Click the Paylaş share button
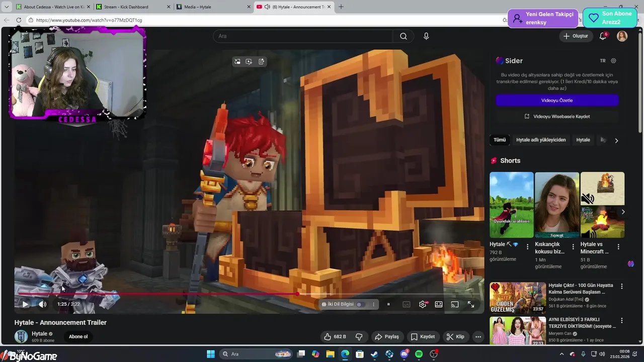Image resolution: width=644 pixels, height=362 pixels. pyautogui.click(x=387, y=337)
